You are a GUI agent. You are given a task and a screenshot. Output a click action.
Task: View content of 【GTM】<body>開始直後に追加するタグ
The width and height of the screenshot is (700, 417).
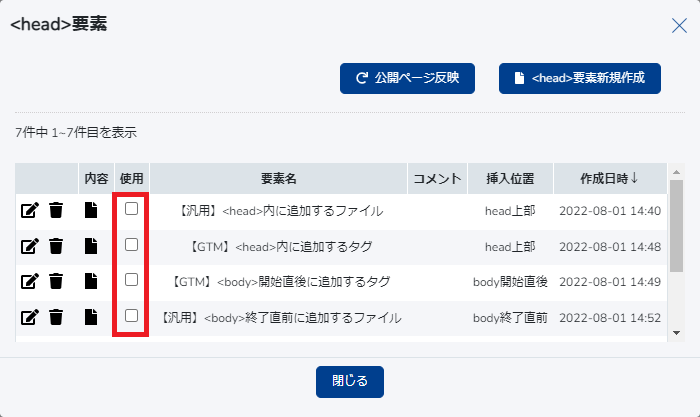coord(91,282)
